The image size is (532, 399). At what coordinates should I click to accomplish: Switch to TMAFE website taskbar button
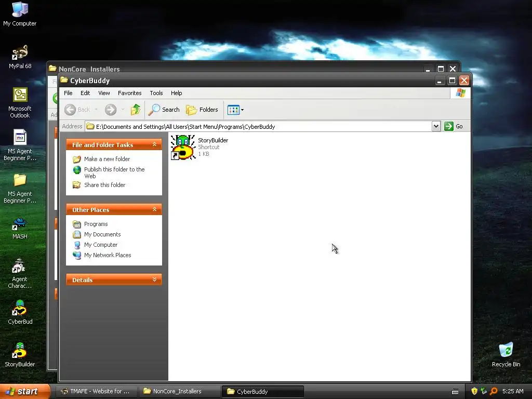coord(96,391)
